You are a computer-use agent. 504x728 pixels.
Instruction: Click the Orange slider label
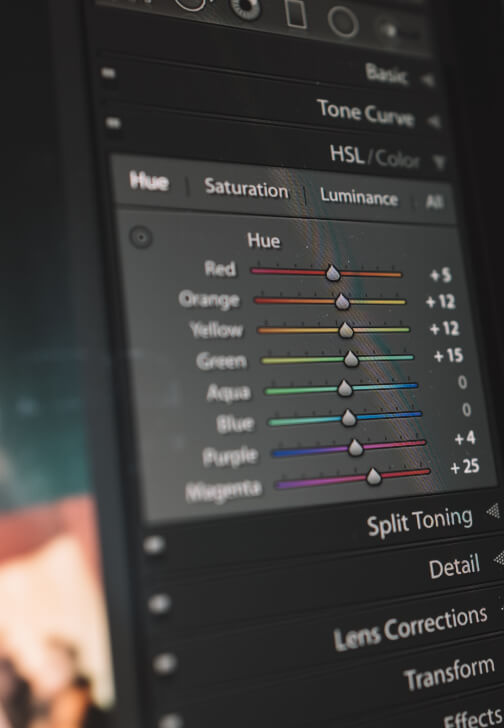(x=209, y=300)
